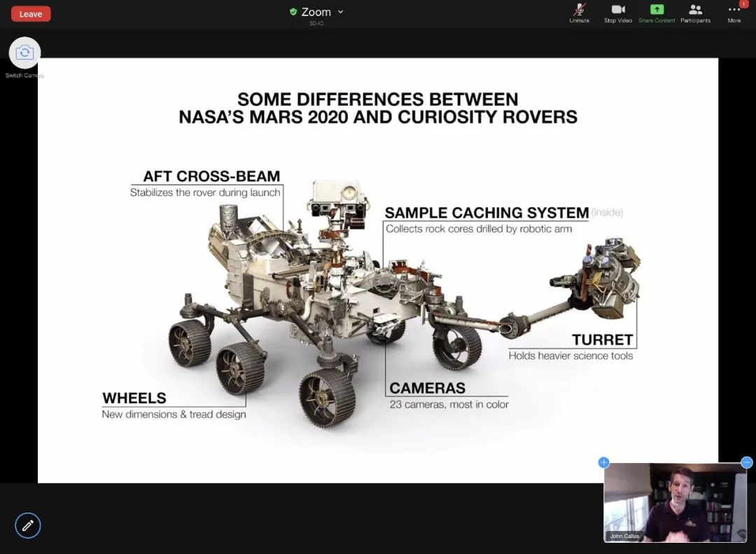Click the "John Callas" name label
This screenshot has width=756, height=554.
tap(624, 536)
